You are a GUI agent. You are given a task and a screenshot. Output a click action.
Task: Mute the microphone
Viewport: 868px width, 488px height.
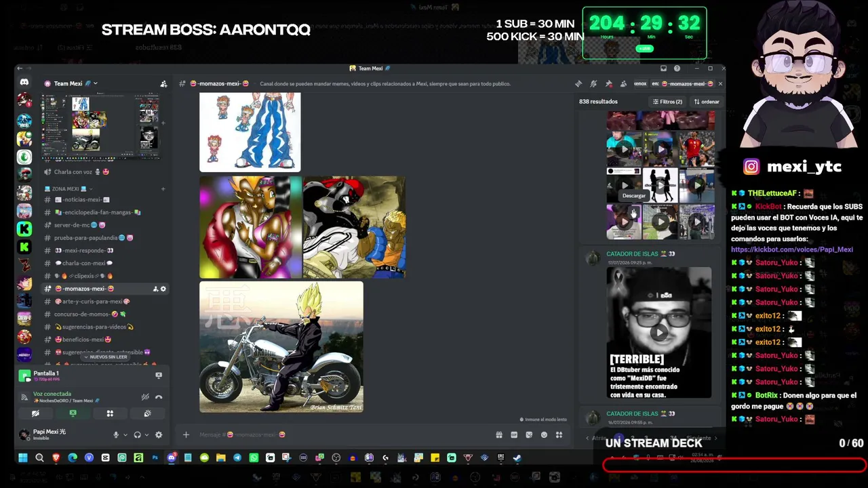click(x=116, y=434)
